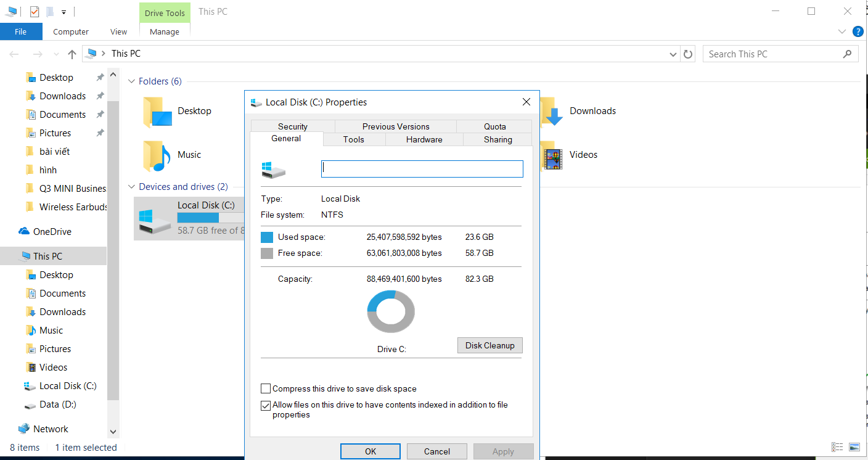Expand the ribbon with the chevron
This screenshot has height=460, width=868.
842,31
